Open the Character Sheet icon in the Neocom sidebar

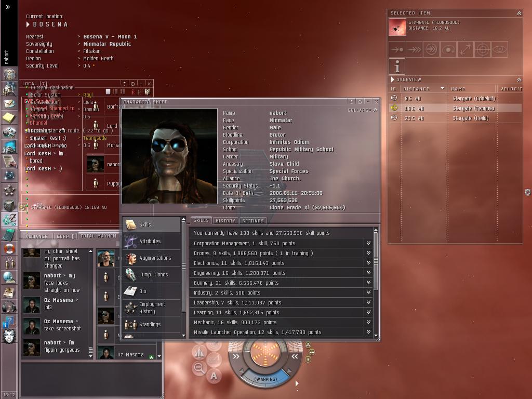coord(9,74)
